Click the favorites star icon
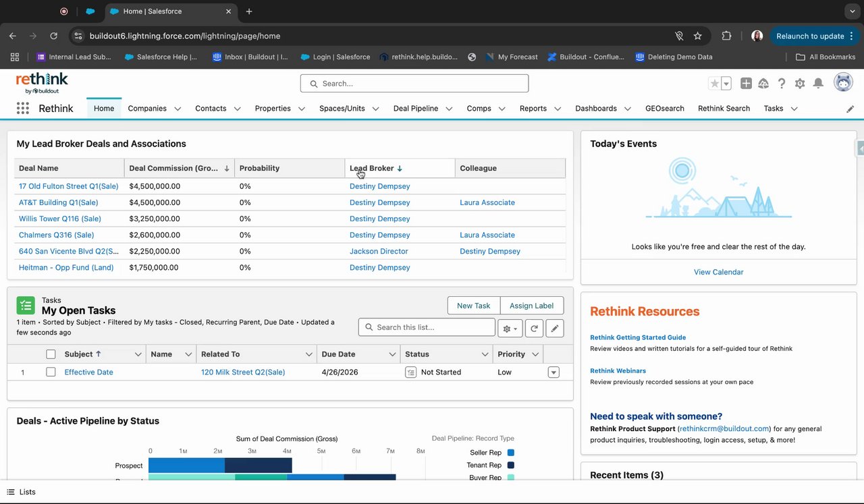Screen dimensions: 864x504 (x=714, y=84)
